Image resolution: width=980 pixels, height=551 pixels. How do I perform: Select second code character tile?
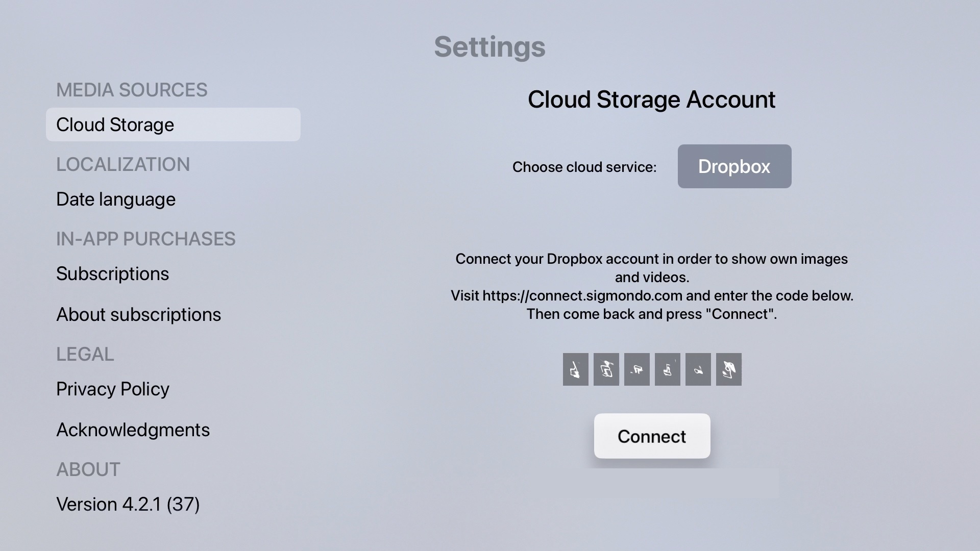tap(606, 369)
